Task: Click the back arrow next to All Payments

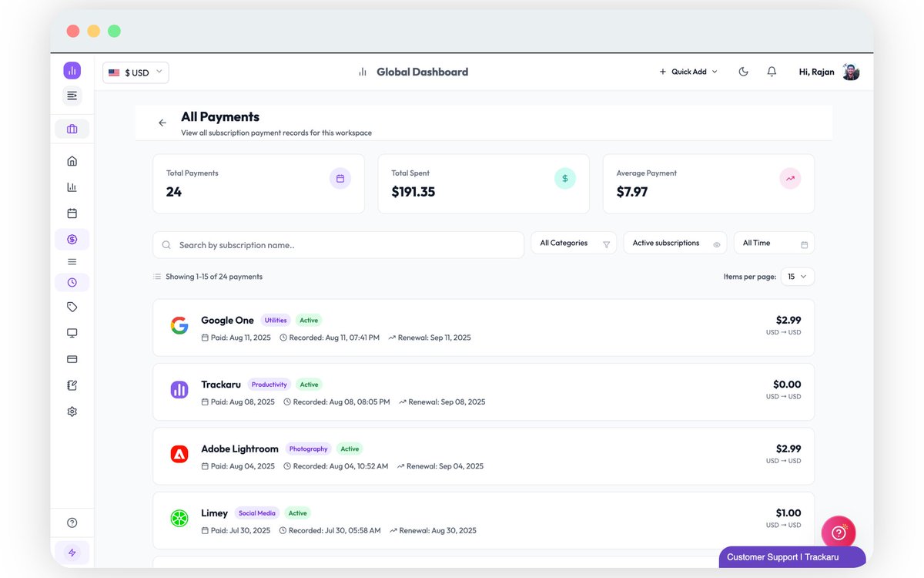Action: click(162, 123)
